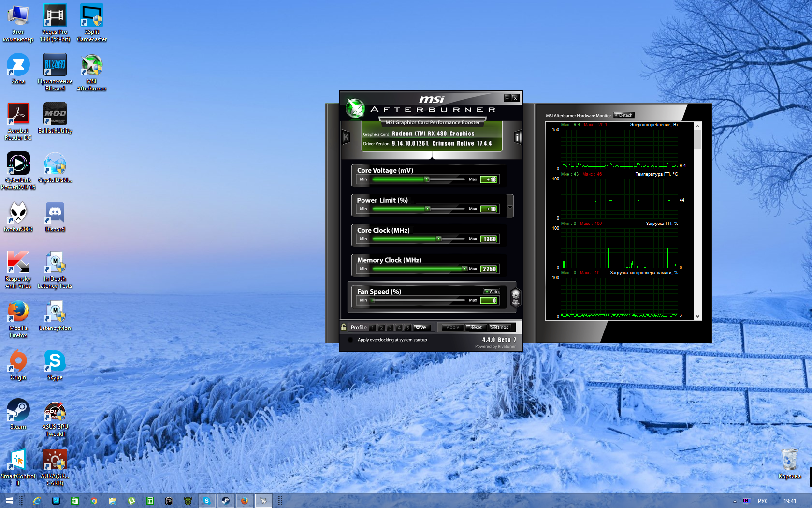Select the Acrobat Reader DC desktop icon
The width and height of the screenshot is (812, 508).
coord(18,121)
